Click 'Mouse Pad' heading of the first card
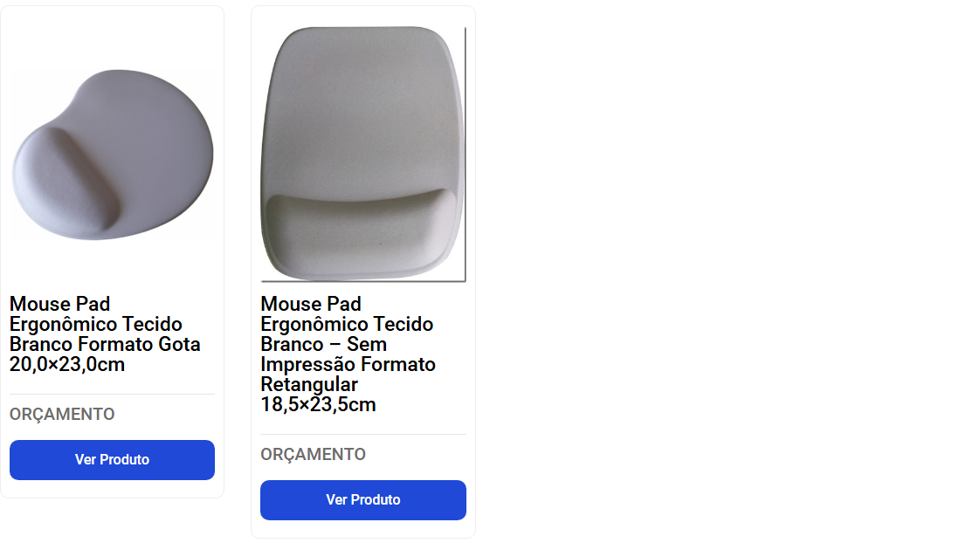 tap(60, 304)
